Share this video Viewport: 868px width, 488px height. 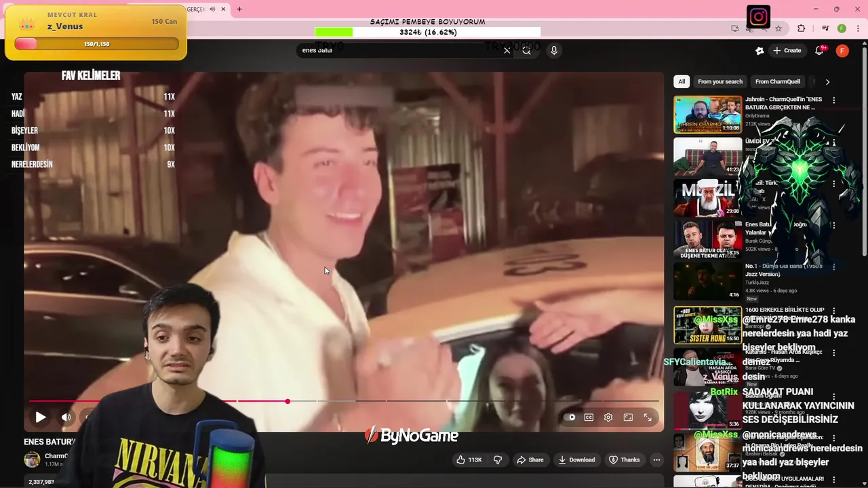(x=530, y=460)
